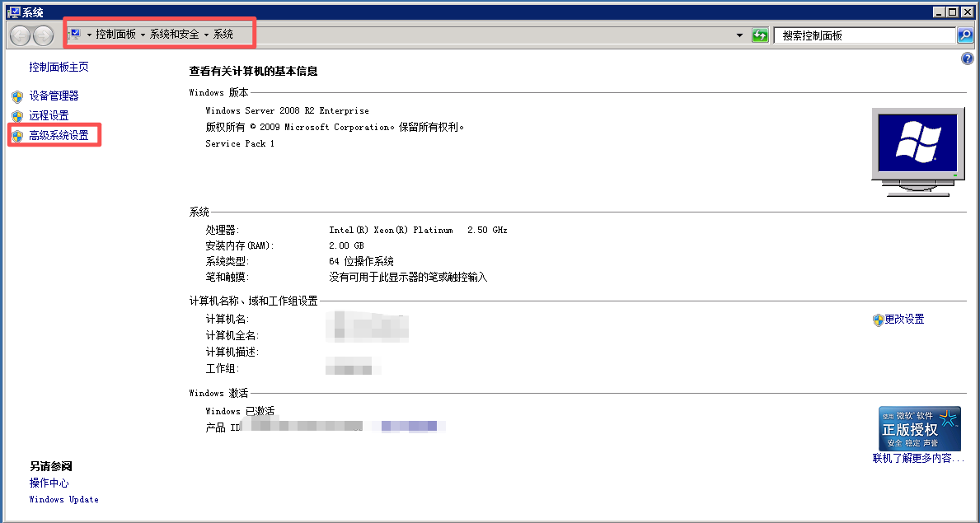Open Windows Update link
This screenshot has height=523, width=980.
pos(63,499)
